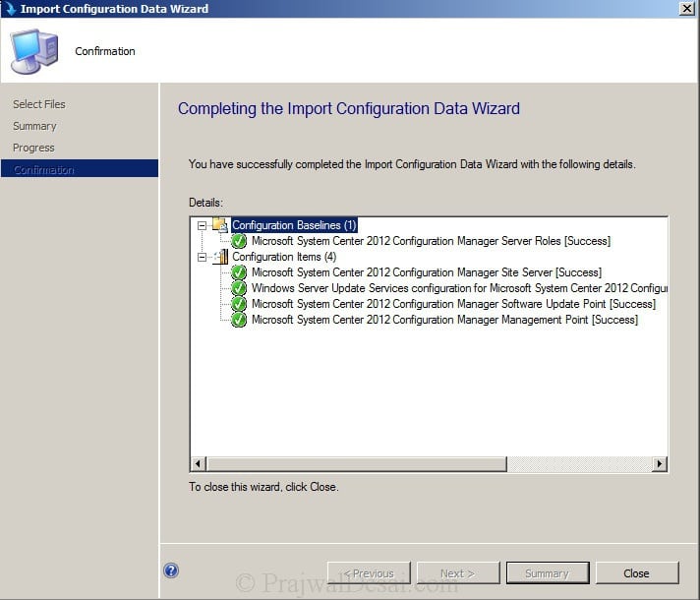Screen dimensions: 700x600
Task: Click green check beside Windows Server Update Services
Action: [x=239, y=288]
